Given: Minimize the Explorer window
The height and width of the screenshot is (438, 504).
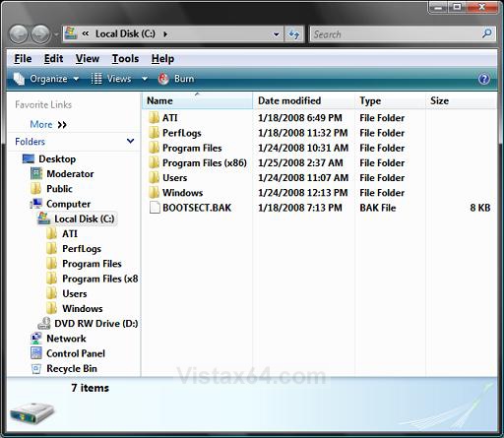Looking at the screenshot, I should [x=439, y=7].
